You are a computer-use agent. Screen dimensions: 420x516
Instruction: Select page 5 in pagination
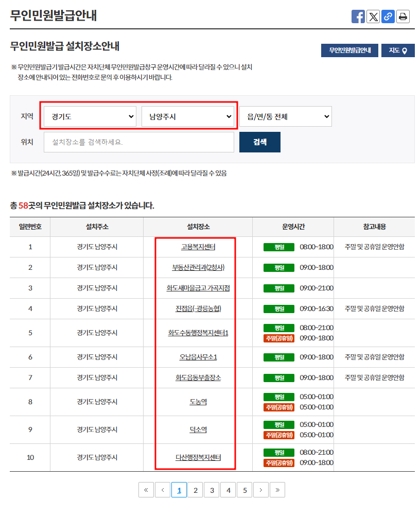(x=244, y=489)
